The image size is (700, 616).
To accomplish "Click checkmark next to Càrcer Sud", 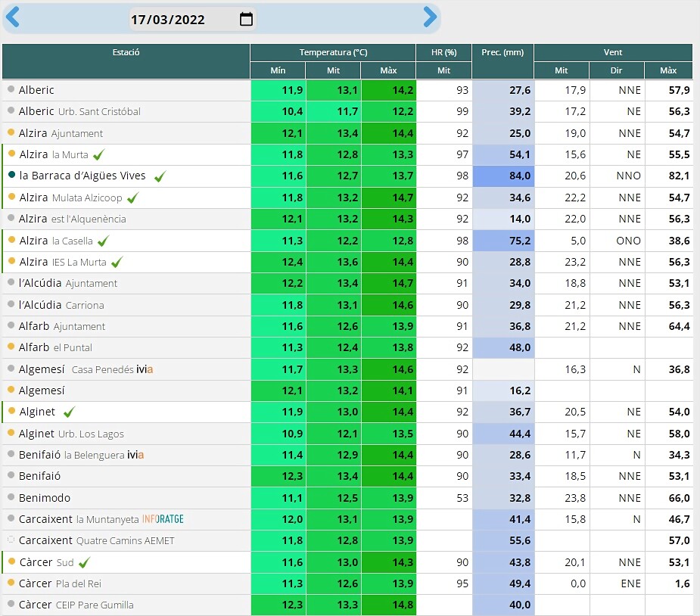I will coord(84,562).
